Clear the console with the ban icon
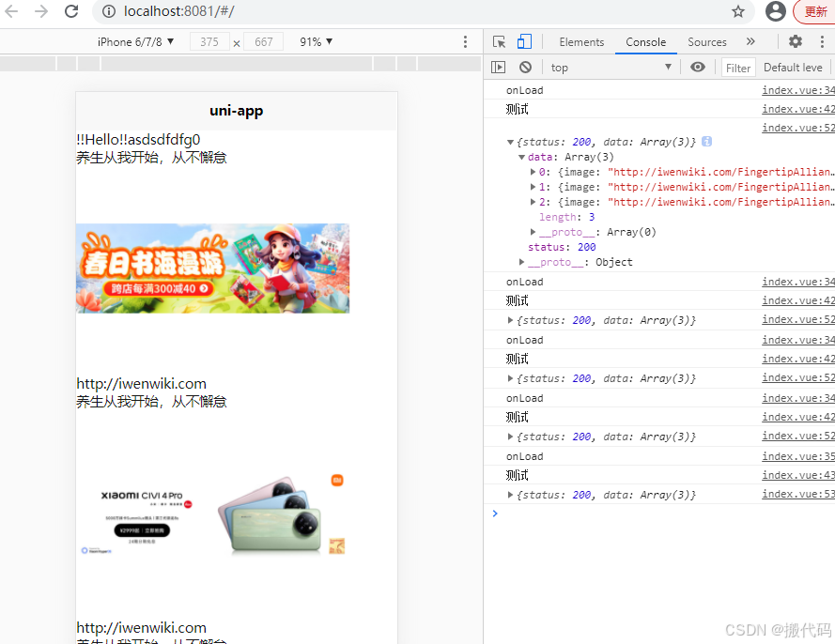Screen dimensions: 835x644 (x=525, y=67)
